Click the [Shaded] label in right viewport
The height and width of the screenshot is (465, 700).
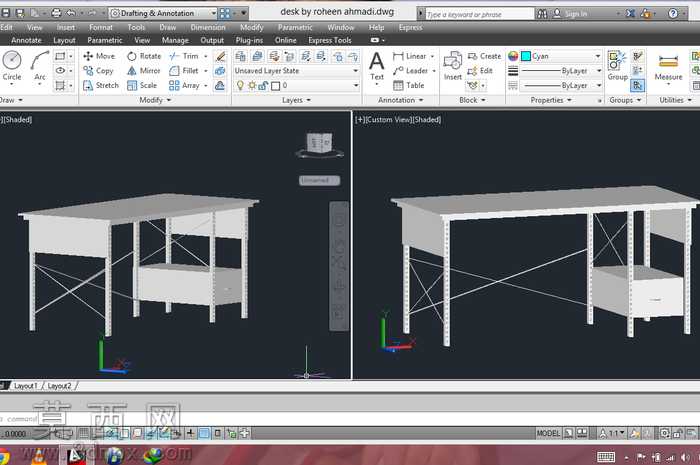point(426,120)
